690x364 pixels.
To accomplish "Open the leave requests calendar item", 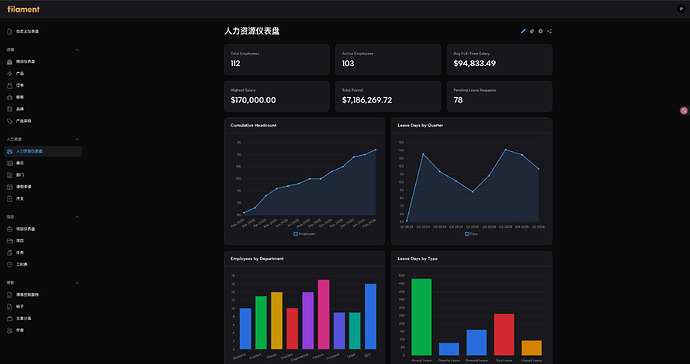I will tap(43, 187).
